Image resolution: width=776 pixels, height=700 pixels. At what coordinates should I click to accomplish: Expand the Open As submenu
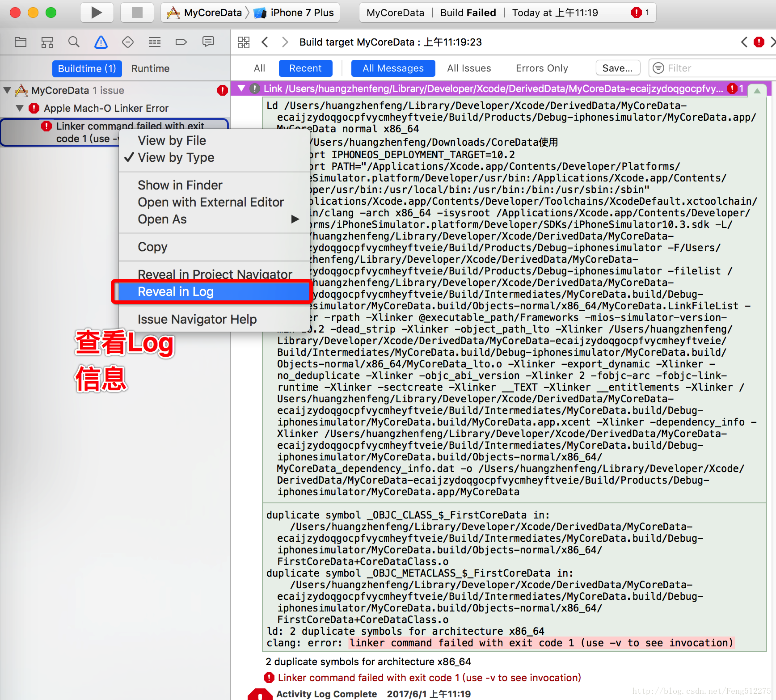tap(215, 219)
